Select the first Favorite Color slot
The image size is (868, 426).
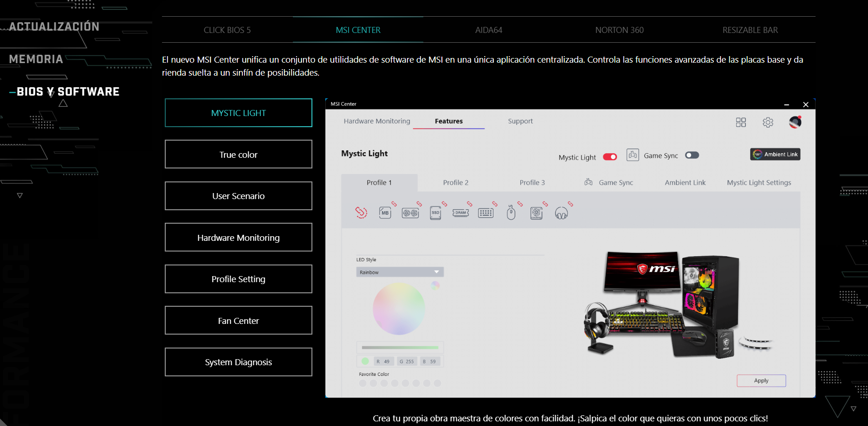pos(363,383)
